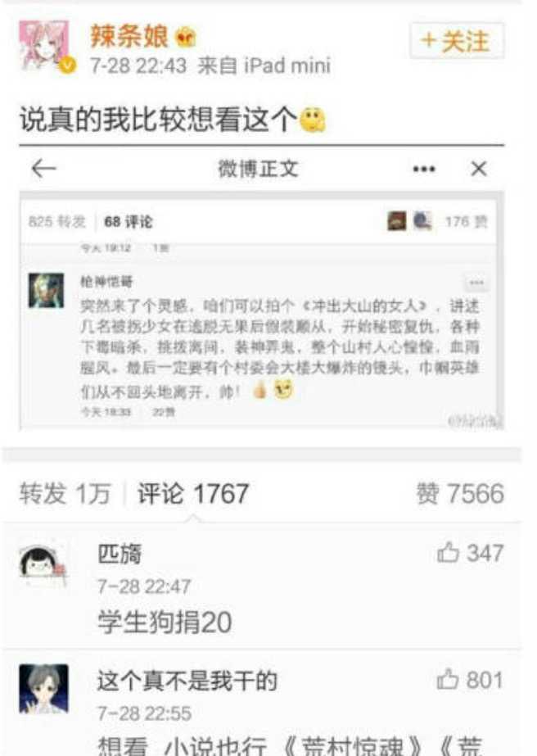The width and height of the screenshot is (537, 756).
Task: Switch to the 转发 1万 tab
Action: tap(65, 493)
